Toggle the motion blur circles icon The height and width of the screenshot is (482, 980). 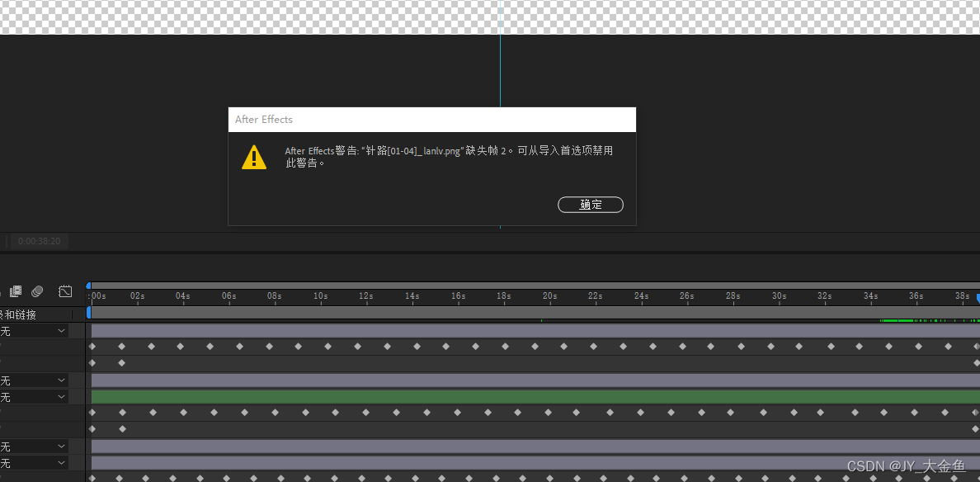tap(37, 291)
